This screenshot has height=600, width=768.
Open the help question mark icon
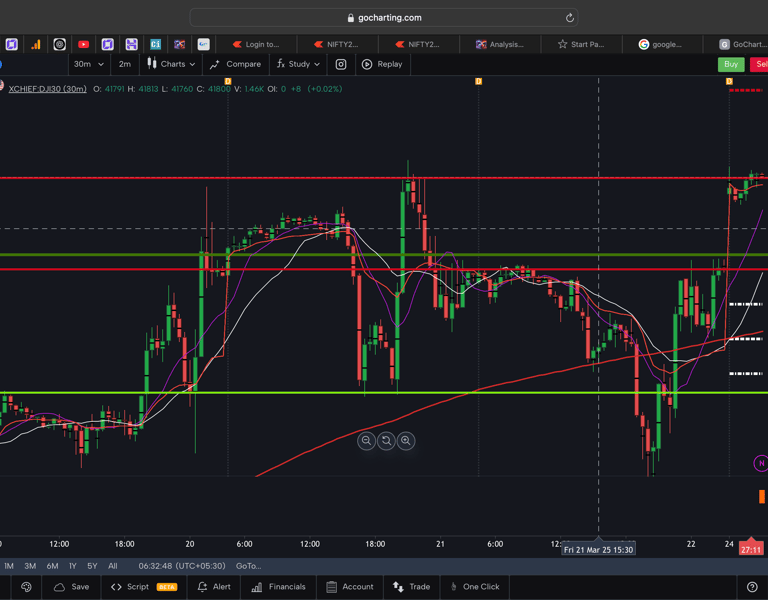(x=752, y=587)
